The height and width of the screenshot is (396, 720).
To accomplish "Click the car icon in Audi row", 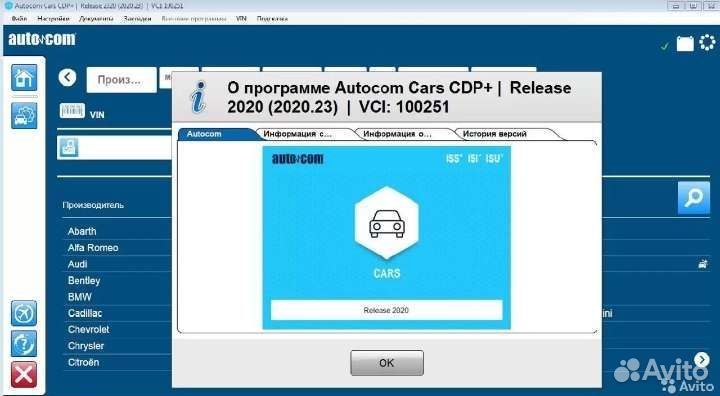I will coord(703,264).
